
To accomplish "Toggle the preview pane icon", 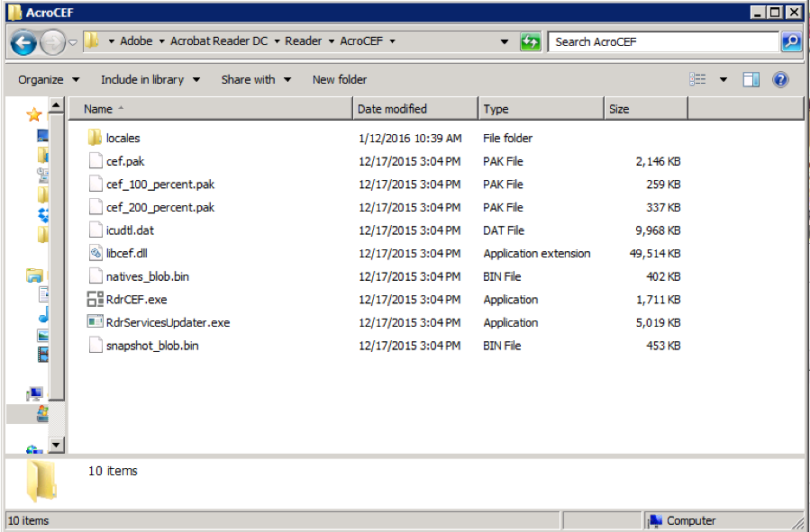I will [751, 78].
